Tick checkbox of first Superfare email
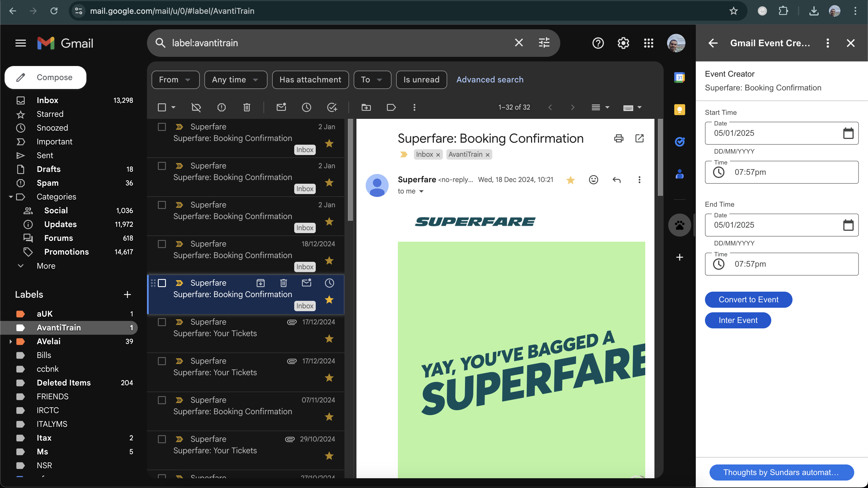The height and width of the screenshot is (488, 868). [162, 127]
